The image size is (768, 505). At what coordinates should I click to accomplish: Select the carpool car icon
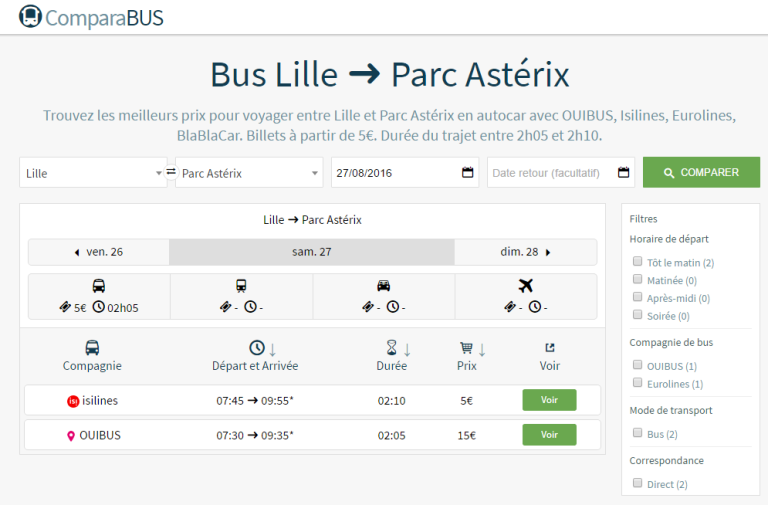point(383,286)
